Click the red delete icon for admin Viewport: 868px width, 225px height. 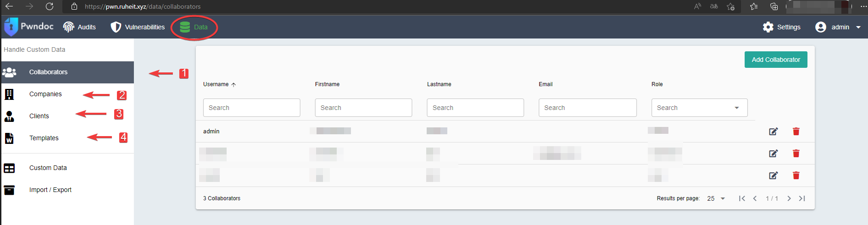click(x=796, y=132)
